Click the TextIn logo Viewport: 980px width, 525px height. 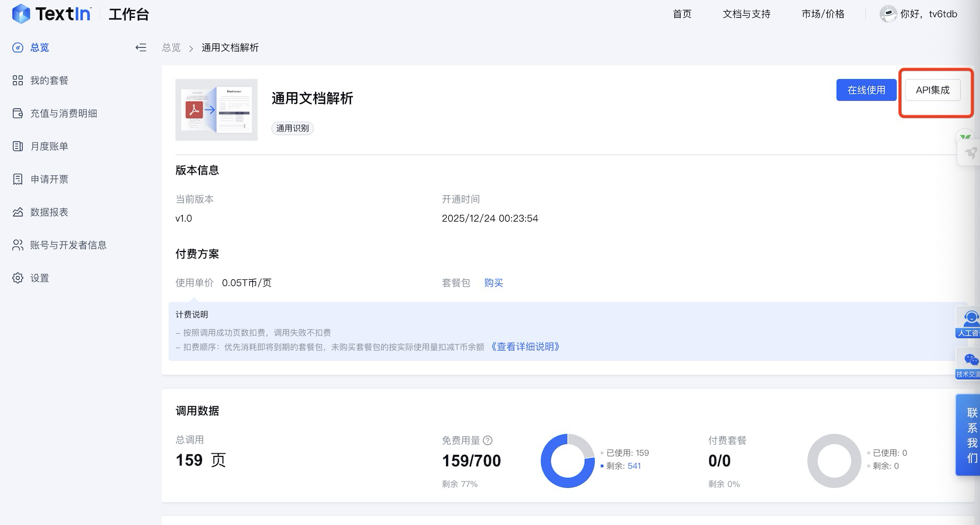tap(51, 14)
